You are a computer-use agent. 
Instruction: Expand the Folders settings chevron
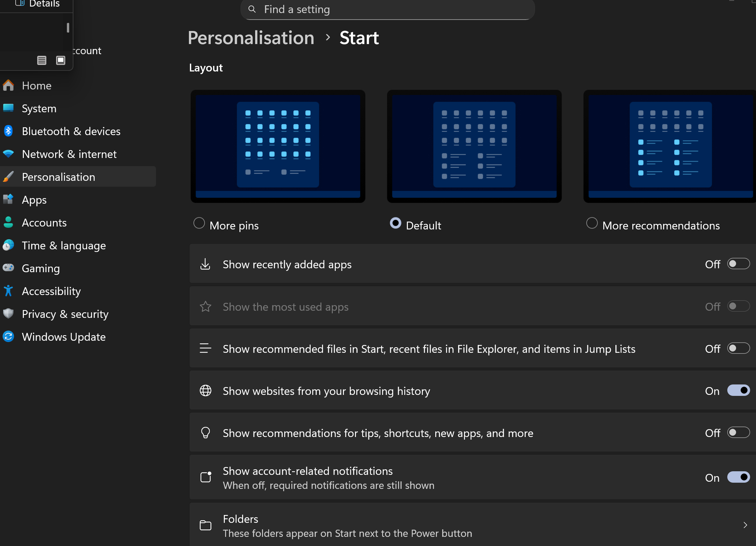coord(745,525)
